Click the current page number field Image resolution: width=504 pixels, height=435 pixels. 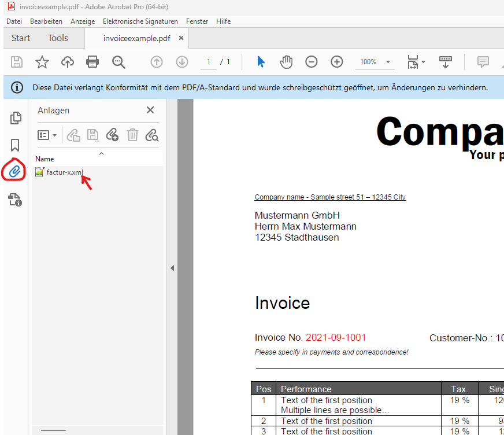(208, 62)
